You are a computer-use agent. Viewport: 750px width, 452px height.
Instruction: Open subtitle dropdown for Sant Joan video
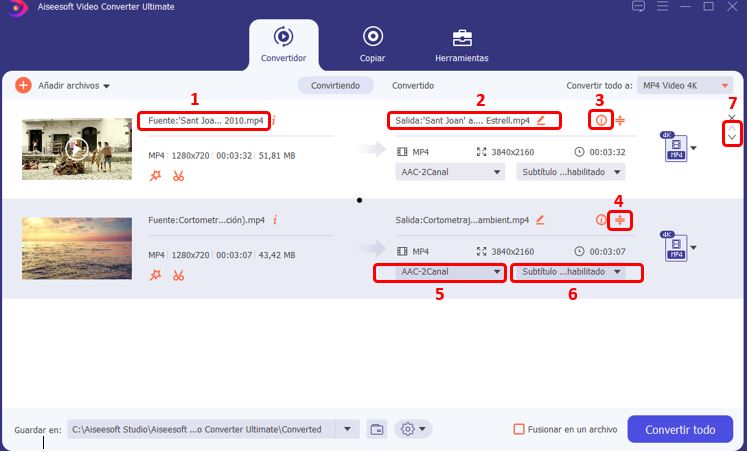(571, 172)
